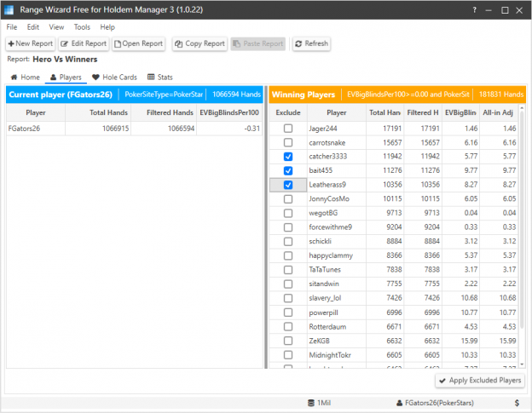The width and height of the screenshot is (532, 413).
Task: Open the Tools menu
Action: tap(82, 27)
